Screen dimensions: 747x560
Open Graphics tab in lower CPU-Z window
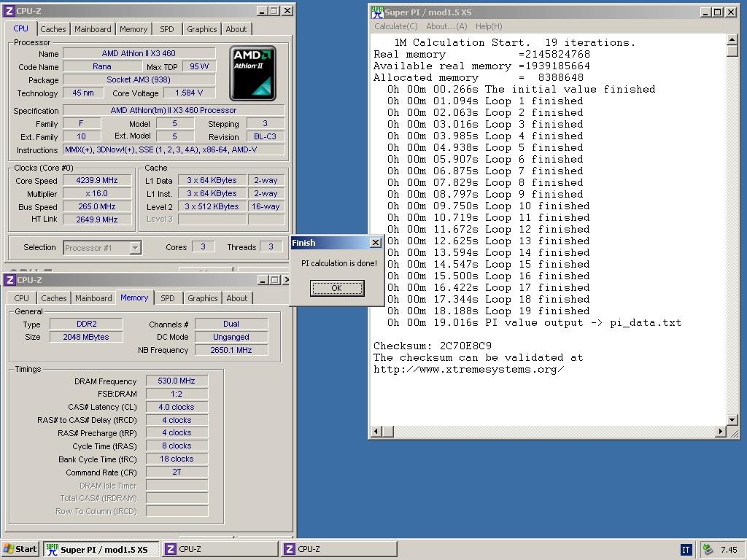(x=203, y=298)
